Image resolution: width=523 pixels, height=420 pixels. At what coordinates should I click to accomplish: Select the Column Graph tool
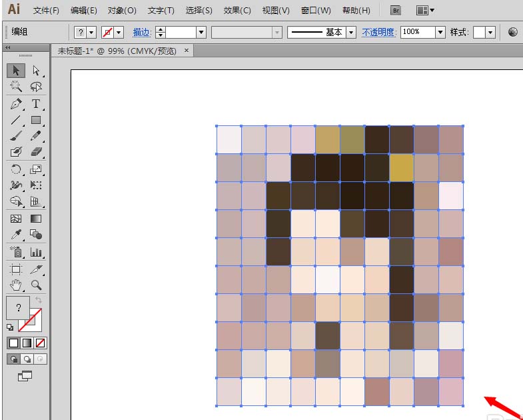[36, 252]
